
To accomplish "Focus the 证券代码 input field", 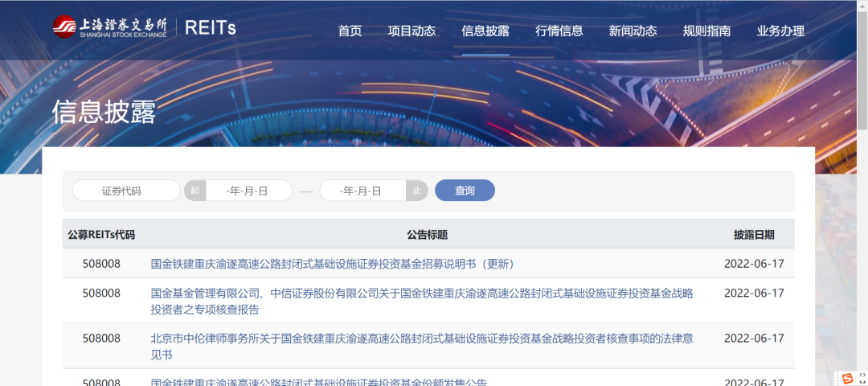I will [126, 191].
